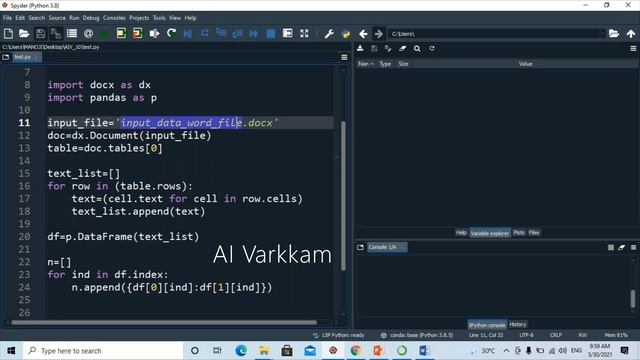The image size is (640, 360).
Task: Save all files toolbar icon
Action: tap(56, 33)
